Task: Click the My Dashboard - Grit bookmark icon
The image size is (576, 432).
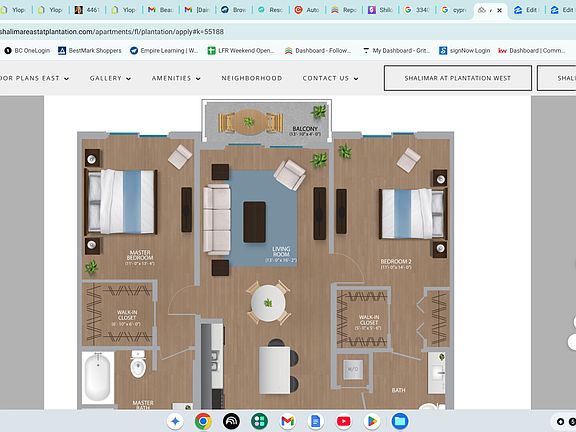Action: (x=366, y=51)
